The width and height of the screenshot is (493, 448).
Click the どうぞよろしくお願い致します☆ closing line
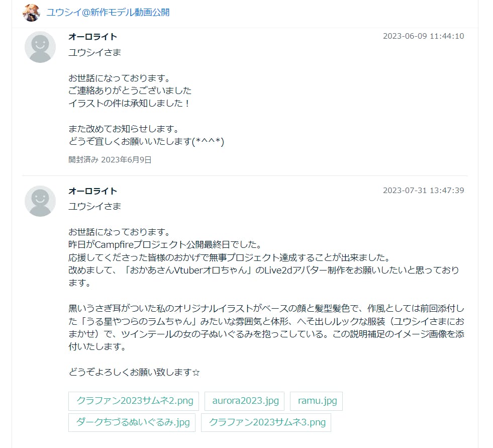coord(134,373)
